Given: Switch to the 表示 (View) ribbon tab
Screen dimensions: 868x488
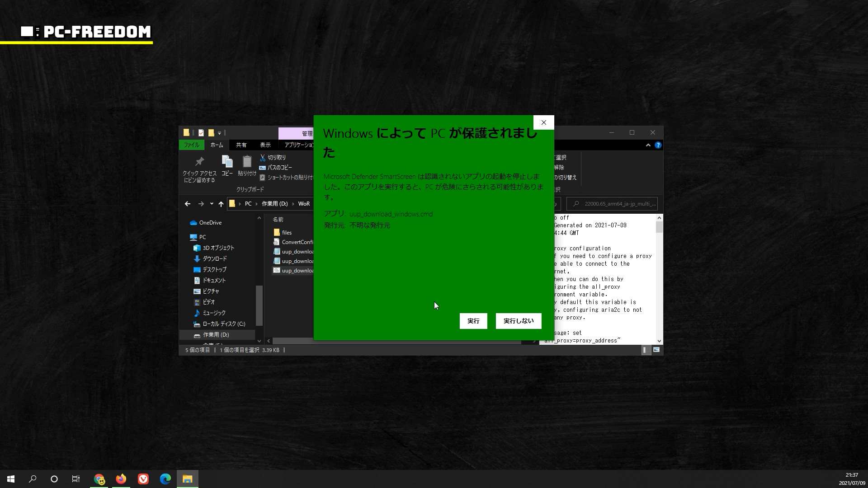Looking at the screenshot, I should pos(265,145).
